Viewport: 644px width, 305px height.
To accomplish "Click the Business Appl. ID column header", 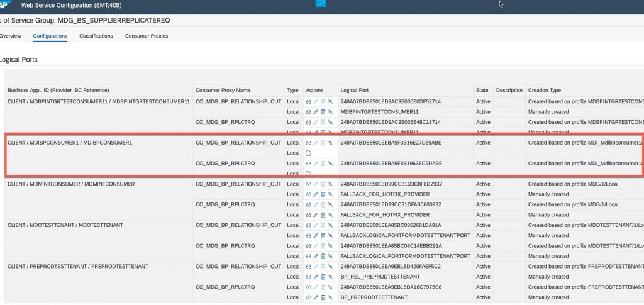I will click(58, 91).
